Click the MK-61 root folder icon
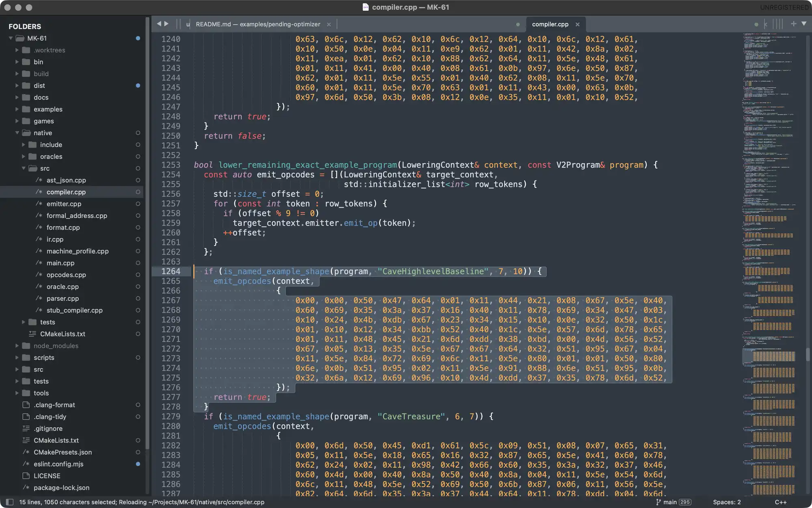Image resolution: width=812 pixels, height=508 pixels. click(x=20, y=38)
